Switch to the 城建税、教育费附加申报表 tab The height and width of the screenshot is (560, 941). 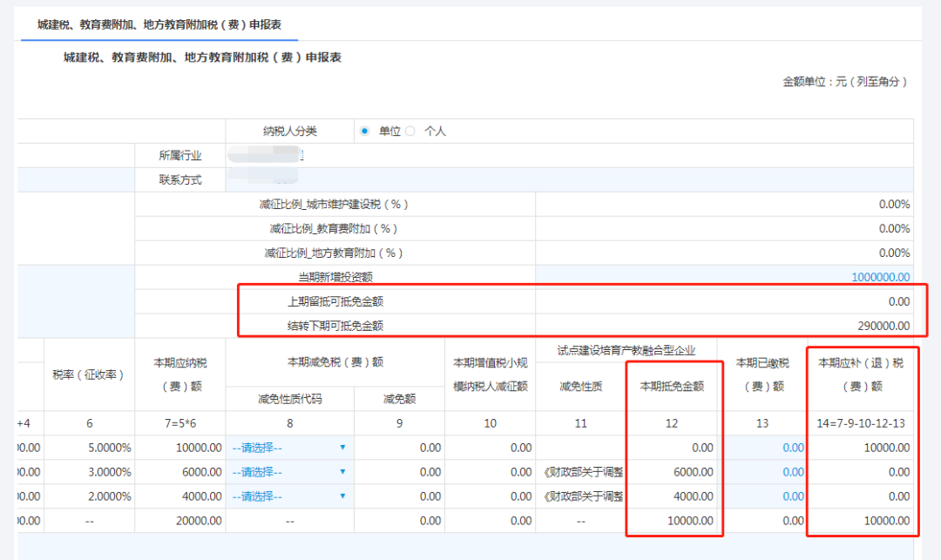point(159,25)
